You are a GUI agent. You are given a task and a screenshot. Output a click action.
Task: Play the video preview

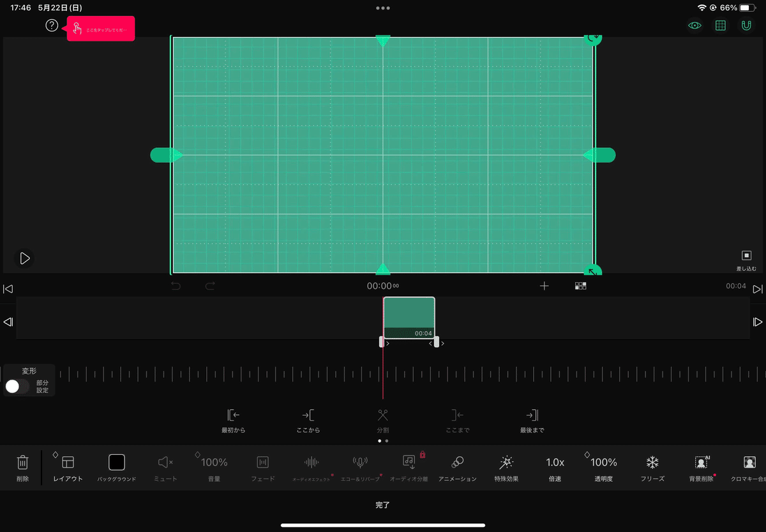(24, 258)
